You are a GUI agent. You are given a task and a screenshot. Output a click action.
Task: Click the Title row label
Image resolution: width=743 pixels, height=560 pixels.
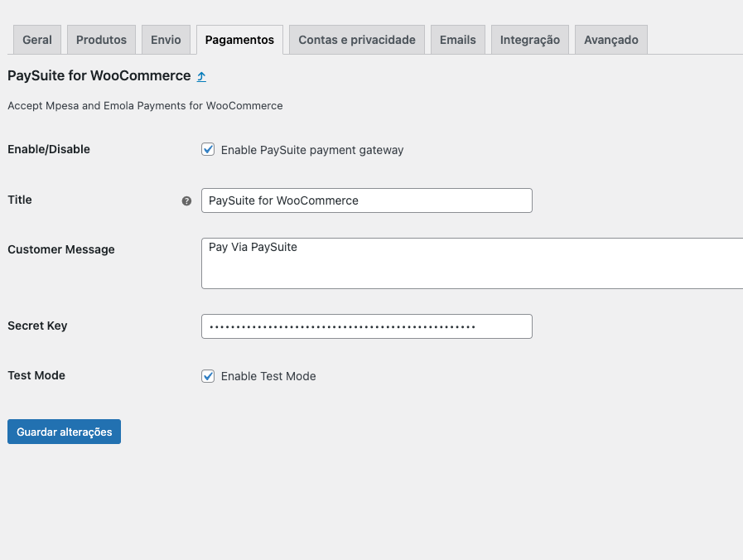coord(20,200)
